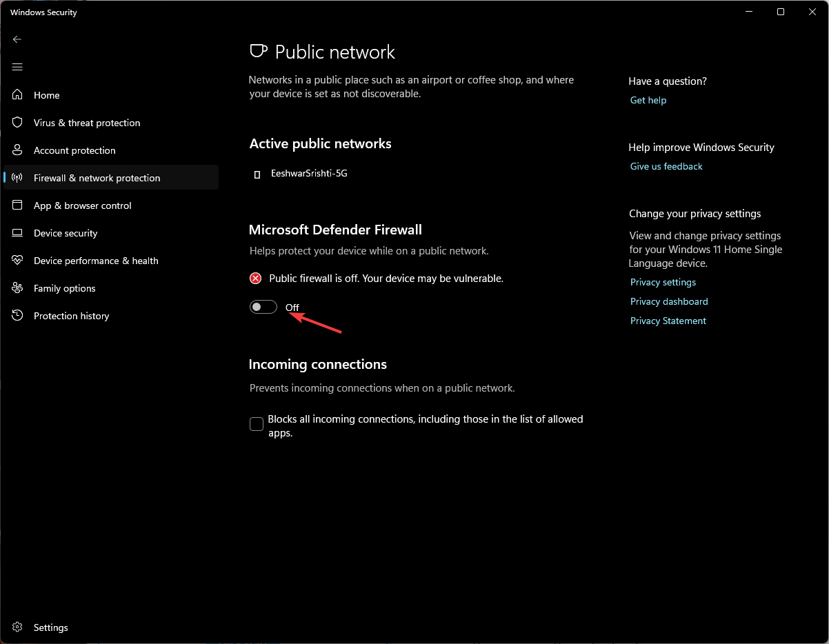
Task: Open Virus & threat protection section
Action: point(87,123)
